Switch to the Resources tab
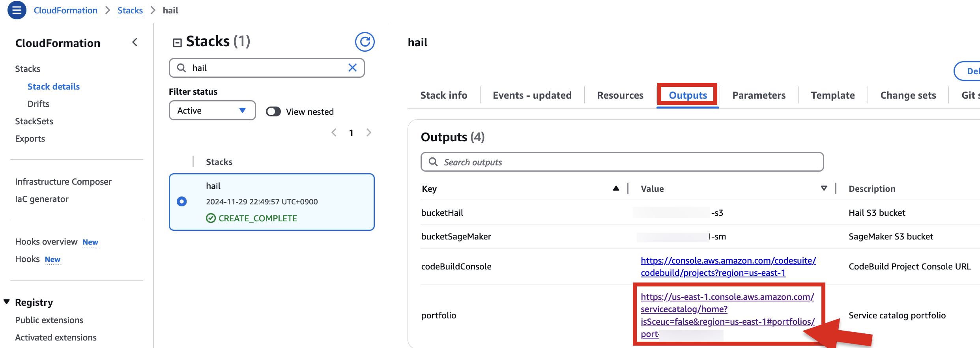 (x=620, y=95)
